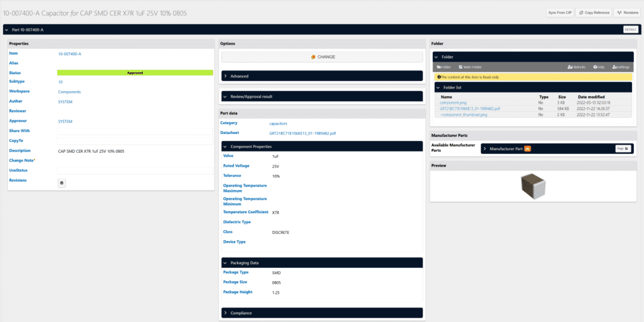Collapse the Component Properties section
This screenshot has height=322, width=644.
[321, 146]
